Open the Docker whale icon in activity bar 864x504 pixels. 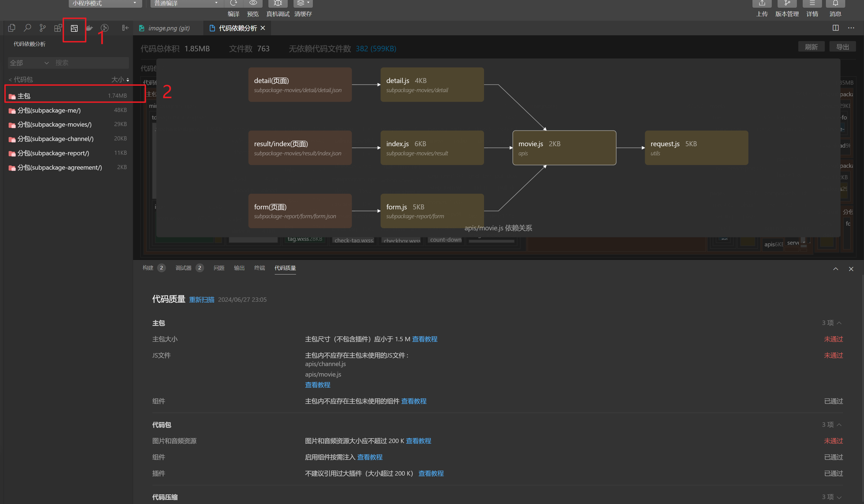pyautogui.click(x=89, y=28)
